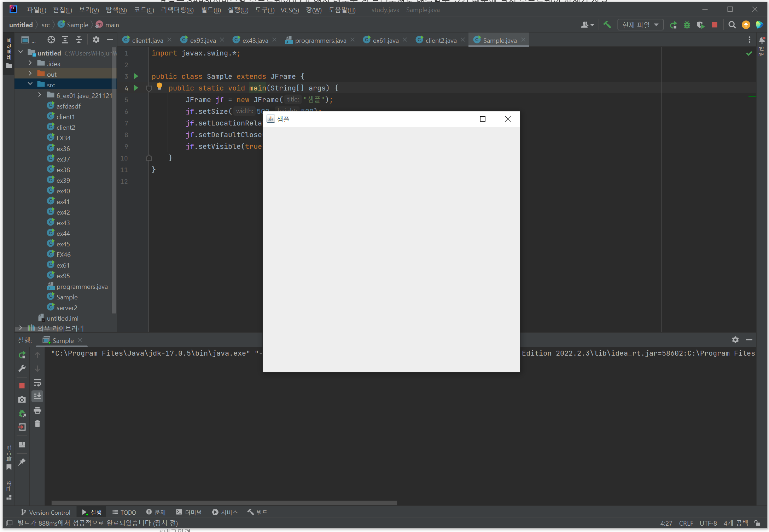Open the 터미널 tool window button
Image resolution: width=769 pixels, height=532 pixels.
[189, 512]
